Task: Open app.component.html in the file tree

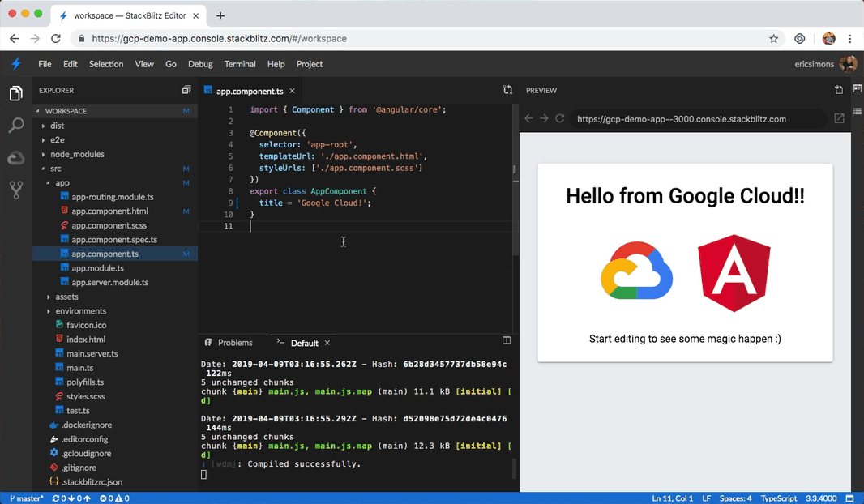Action: pyautogui.click(x=109, y=211)
